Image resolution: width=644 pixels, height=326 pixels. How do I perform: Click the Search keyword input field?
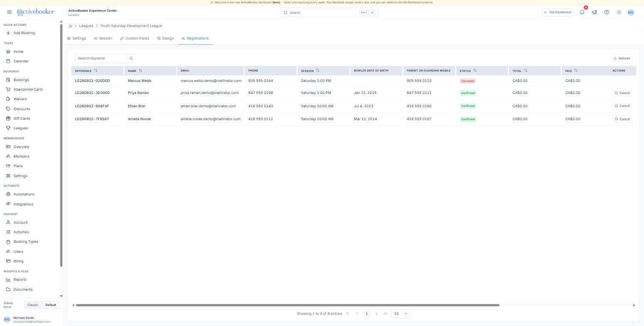[x=101, y=58]
